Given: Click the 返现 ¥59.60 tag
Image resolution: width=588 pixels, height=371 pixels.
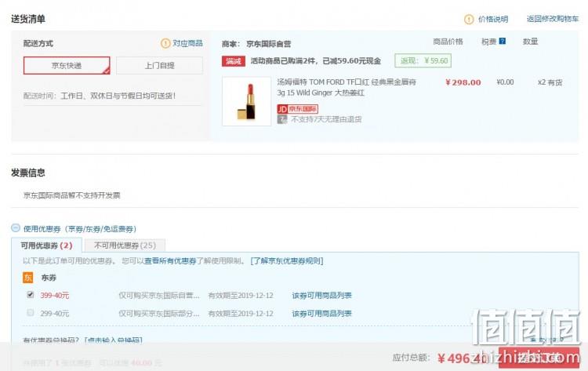Looking at the screenshot, I should point(423,60).
